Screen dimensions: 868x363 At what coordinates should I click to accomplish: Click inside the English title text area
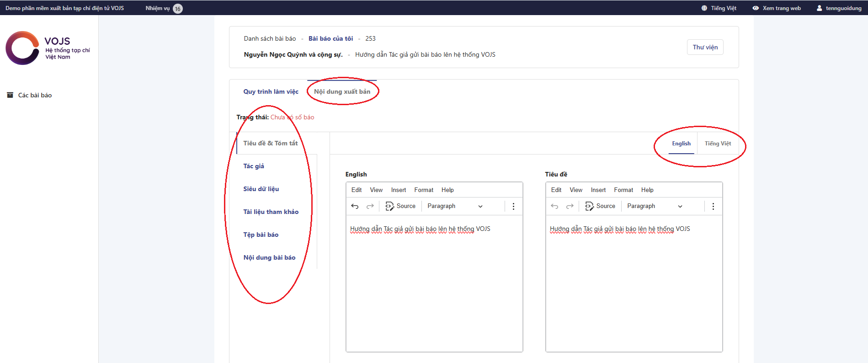434,283
